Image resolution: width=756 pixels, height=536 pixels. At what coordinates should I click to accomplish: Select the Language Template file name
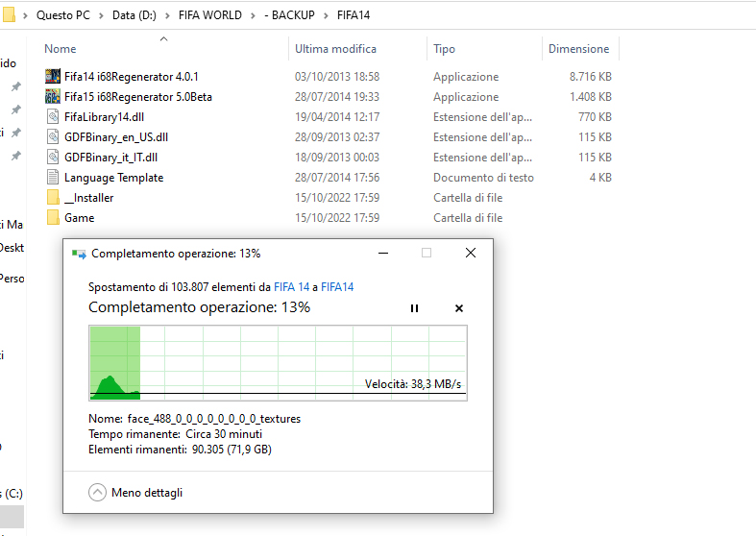point(113,178)
